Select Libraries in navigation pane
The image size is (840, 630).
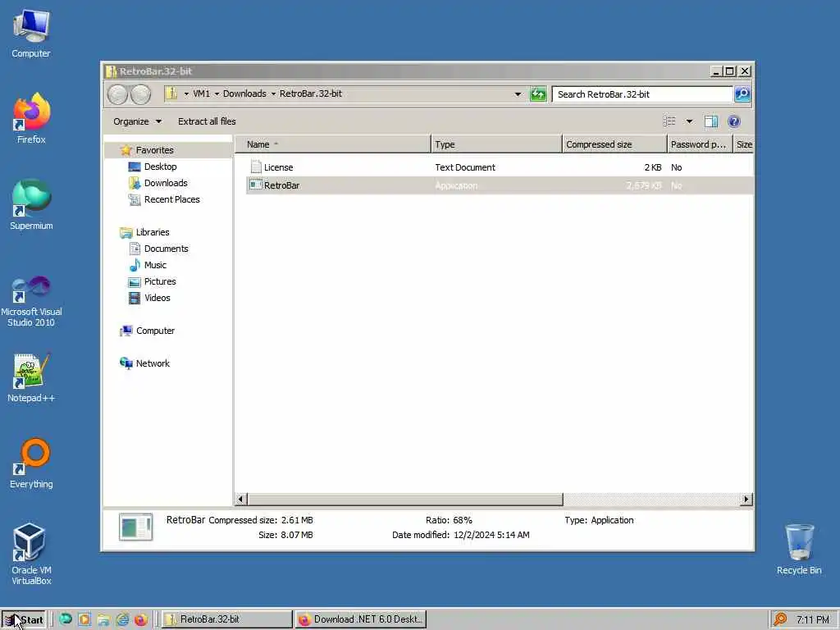click(x=152, y=232)
